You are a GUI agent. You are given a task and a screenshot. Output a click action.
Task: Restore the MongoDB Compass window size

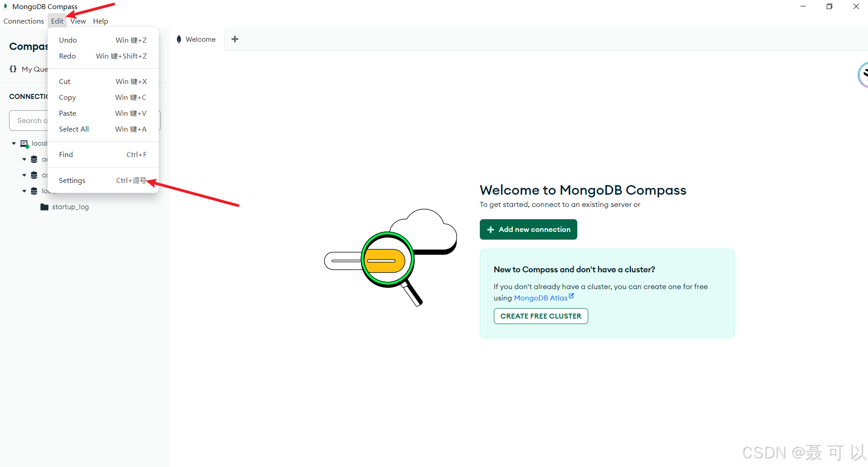click(x=829, y=6)
